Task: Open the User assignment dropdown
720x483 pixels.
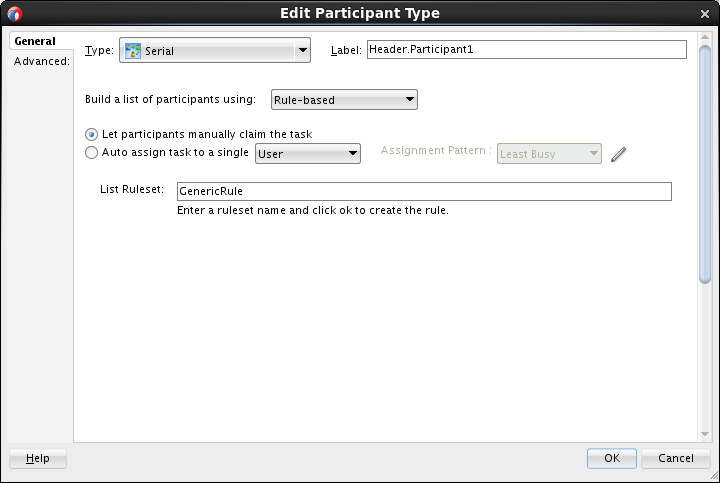Action: [352, 154]
